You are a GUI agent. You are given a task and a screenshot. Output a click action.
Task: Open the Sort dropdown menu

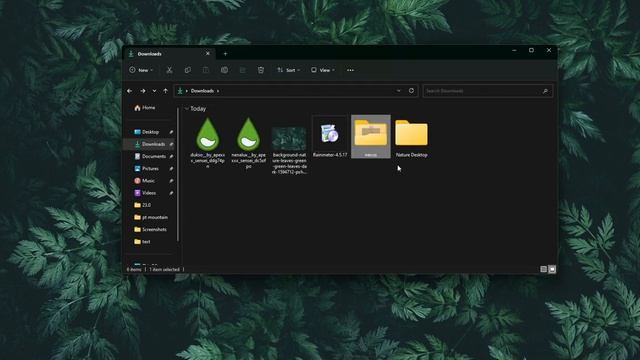pyautogui.click(x=289, y=70)
